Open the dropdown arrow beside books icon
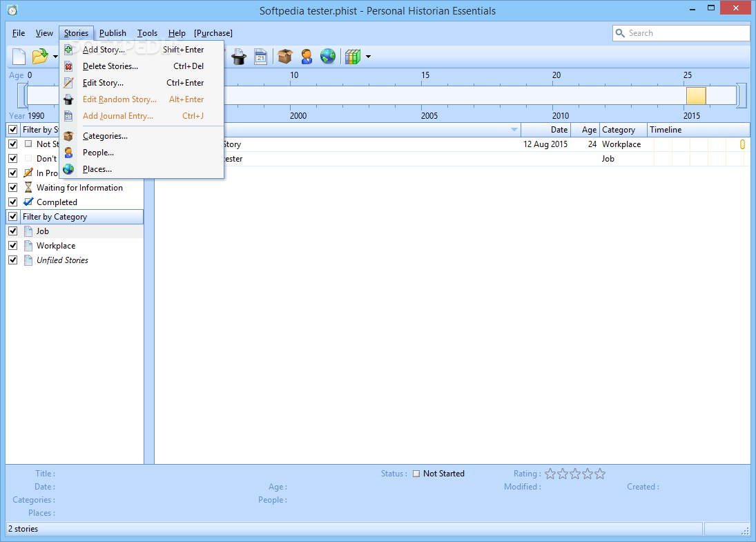 [369, 57]
